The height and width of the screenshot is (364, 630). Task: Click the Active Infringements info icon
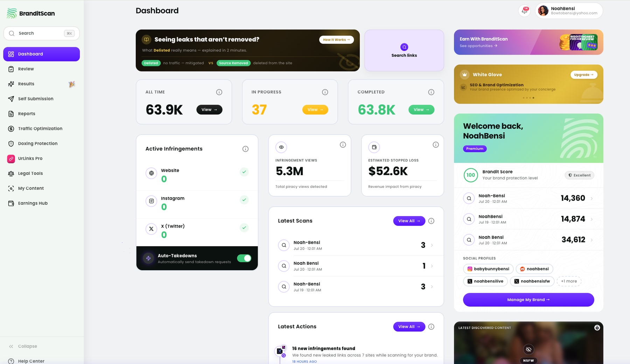point(245,149)
